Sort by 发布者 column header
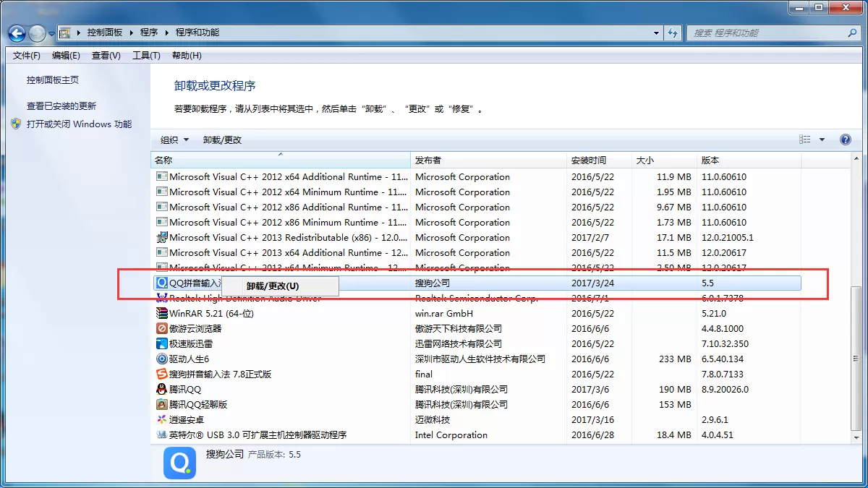Viewport: 868px width, 488px height. pos(489,160)
